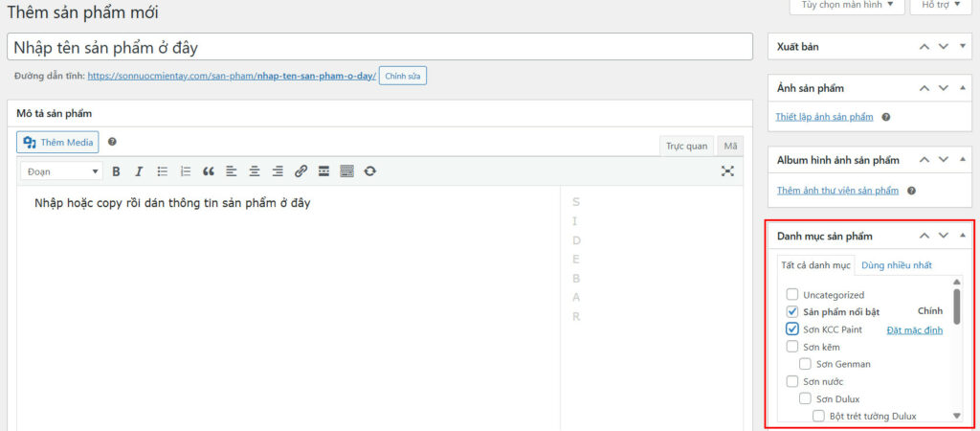The height and width of the screenshot is (431, 980).
Task: Toggle bold formatting in editor toolbar
Action: coord(116,171)
